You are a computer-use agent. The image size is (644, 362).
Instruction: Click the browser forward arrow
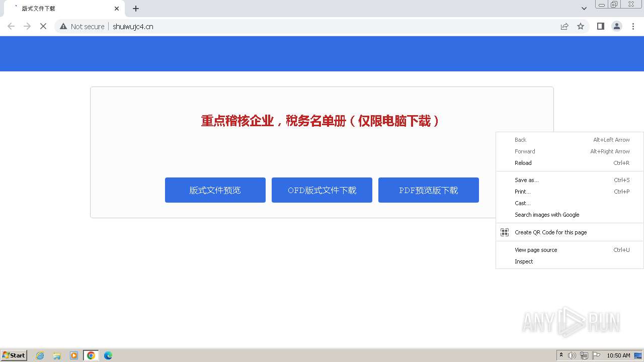27,26
